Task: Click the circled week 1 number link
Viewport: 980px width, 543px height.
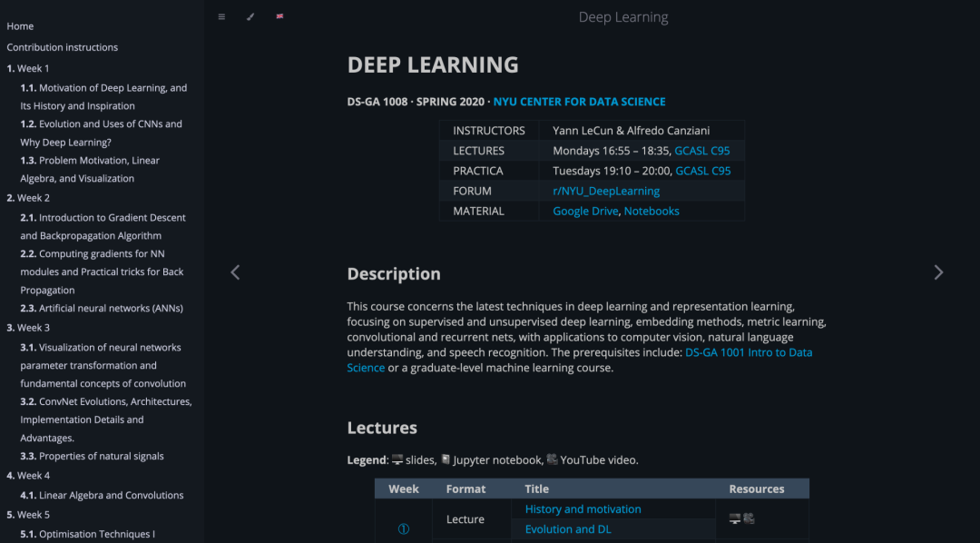Action: click(x=404, y=529)
